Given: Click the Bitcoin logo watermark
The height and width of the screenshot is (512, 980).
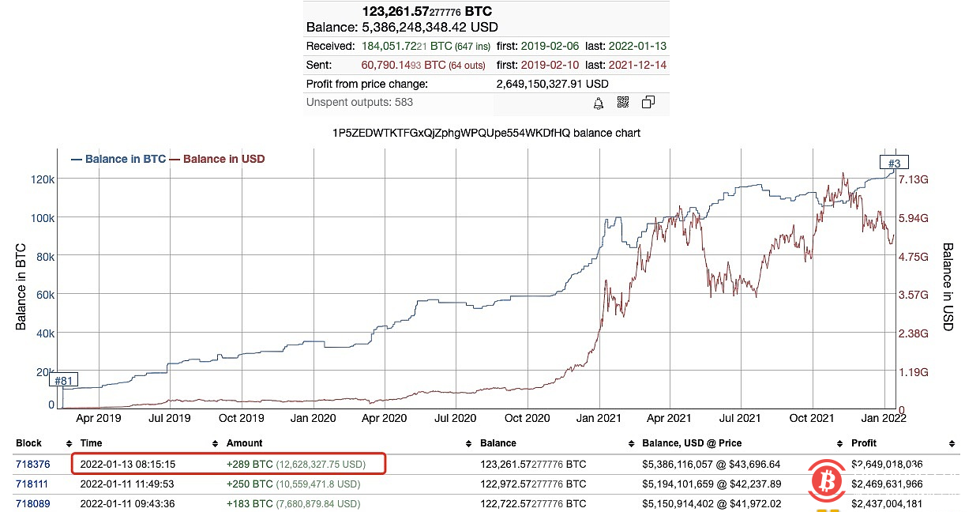Looking at the screenshot, I should click(x=827, y=482).
